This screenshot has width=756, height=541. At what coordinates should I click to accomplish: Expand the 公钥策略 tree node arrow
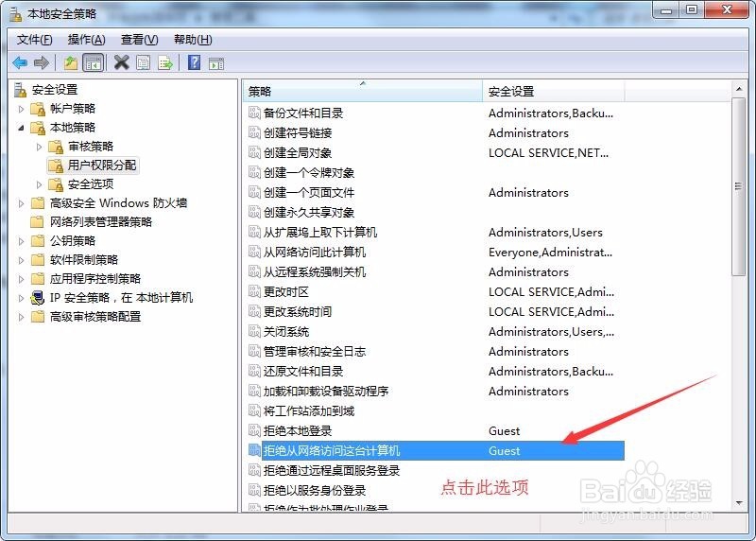(x=21, y=241)
